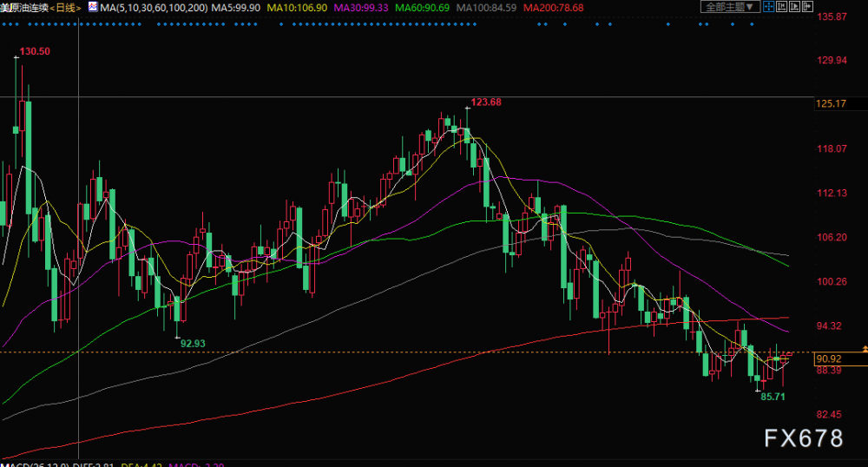
Task: Click the 123.68 peak price marker
Action: click(x=486, y=102)
